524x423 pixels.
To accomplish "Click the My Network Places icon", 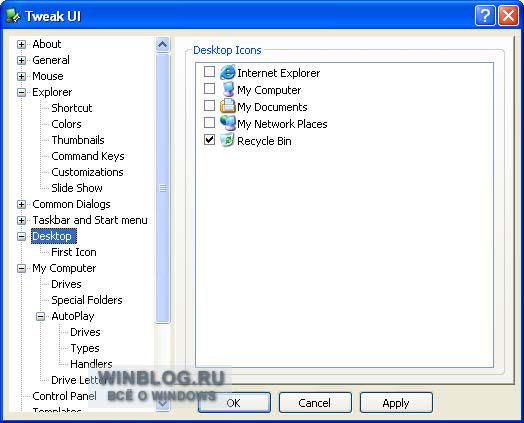I will pos(228,123).
